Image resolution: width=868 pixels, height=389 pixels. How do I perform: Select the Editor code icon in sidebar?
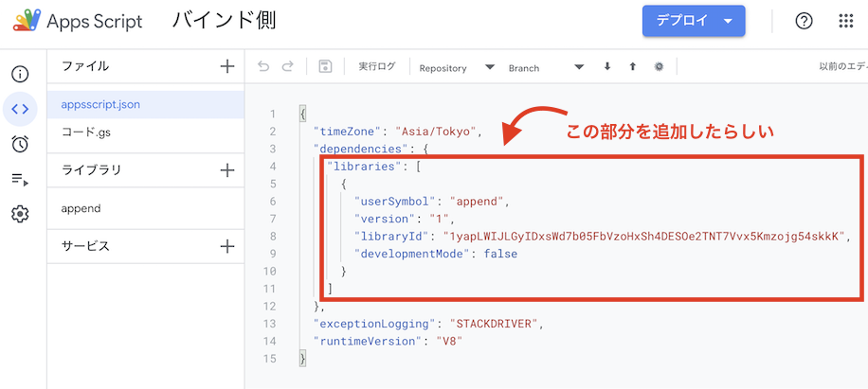click(20, 110)
